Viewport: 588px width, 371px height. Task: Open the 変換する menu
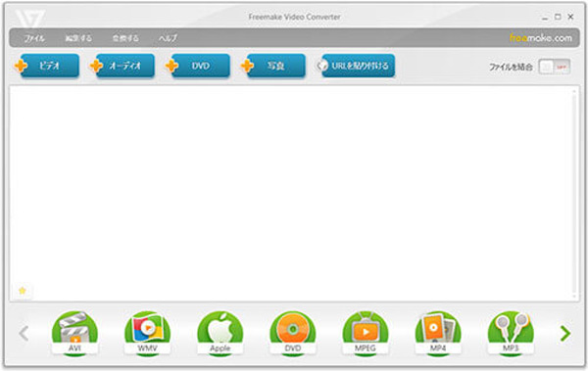tap(125, 38)
